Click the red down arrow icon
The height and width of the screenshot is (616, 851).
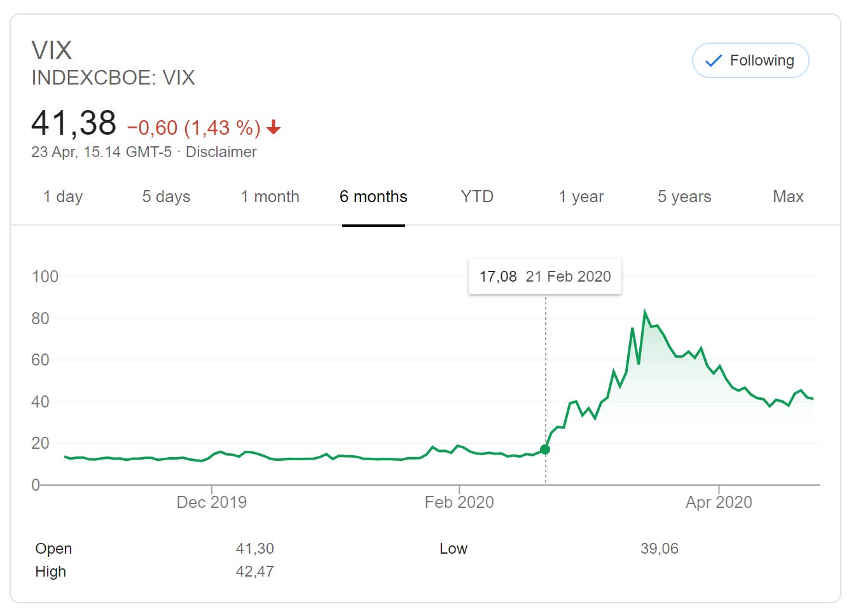pyautogui.click(x=273, y=128)
